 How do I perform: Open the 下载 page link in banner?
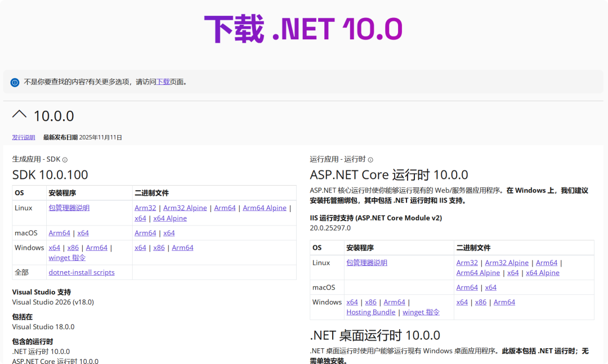(163, 82)
